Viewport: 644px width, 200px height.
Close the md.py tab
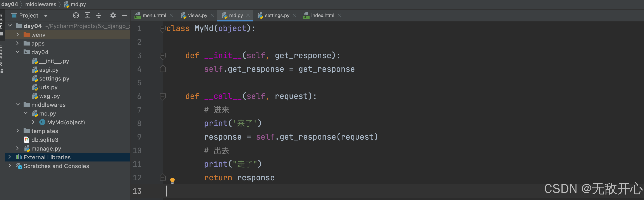click(x=248, y=16)
